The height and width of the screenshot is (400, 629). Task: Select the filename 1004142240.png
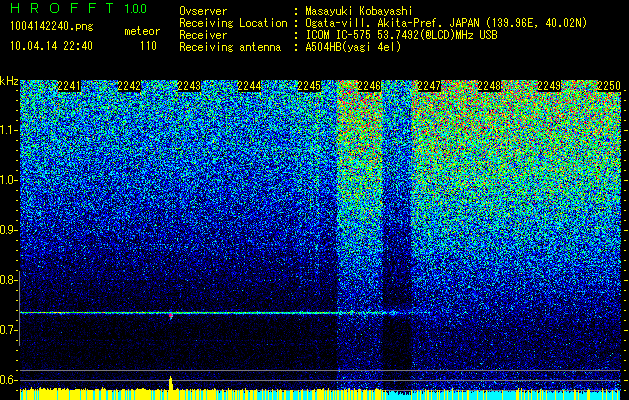52,27
